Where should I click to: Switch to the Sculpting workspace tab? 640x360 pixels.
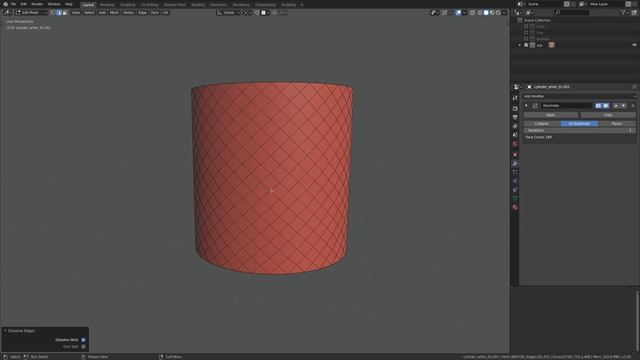[x=127, y=4]
